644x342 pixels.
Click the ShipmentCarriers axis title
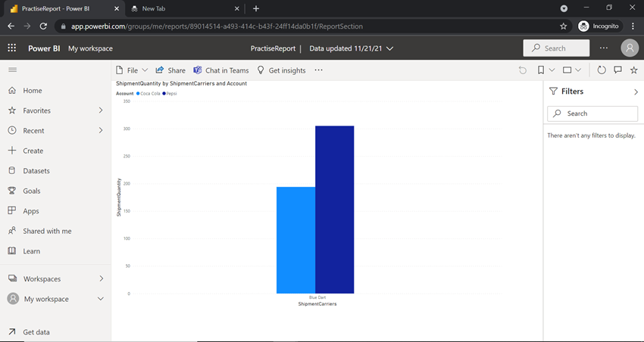pos(317,304)
